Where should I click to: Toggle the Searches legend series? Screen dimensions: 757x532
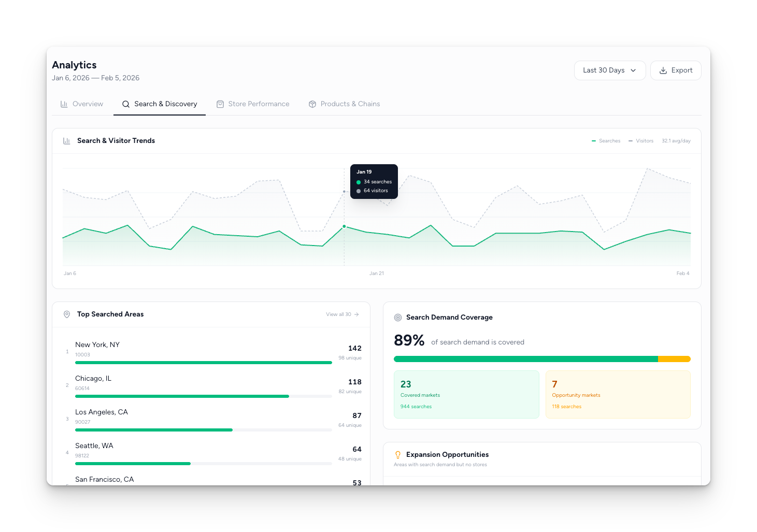tap(606, 141)
